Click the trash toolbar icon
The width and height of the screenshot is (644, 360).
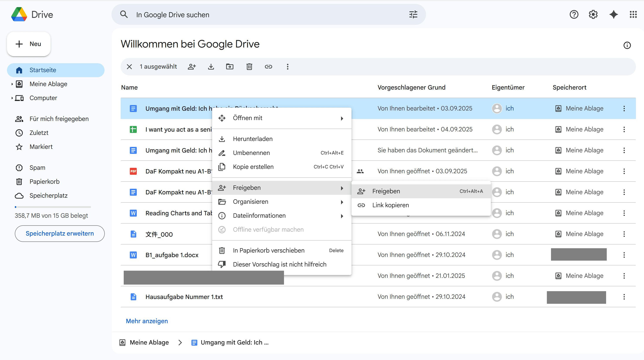tap(249, 66)
